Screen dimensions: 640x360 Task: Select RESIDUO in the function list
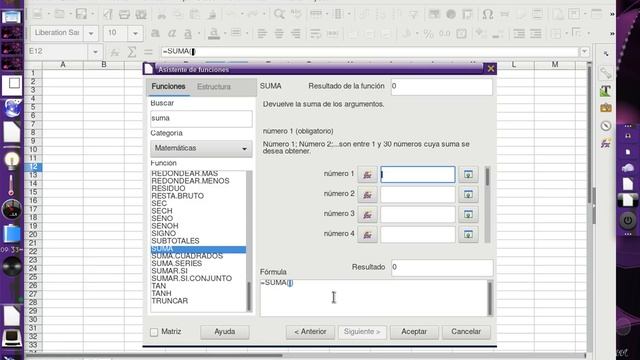pyautogui.click(x=168, y=189)
